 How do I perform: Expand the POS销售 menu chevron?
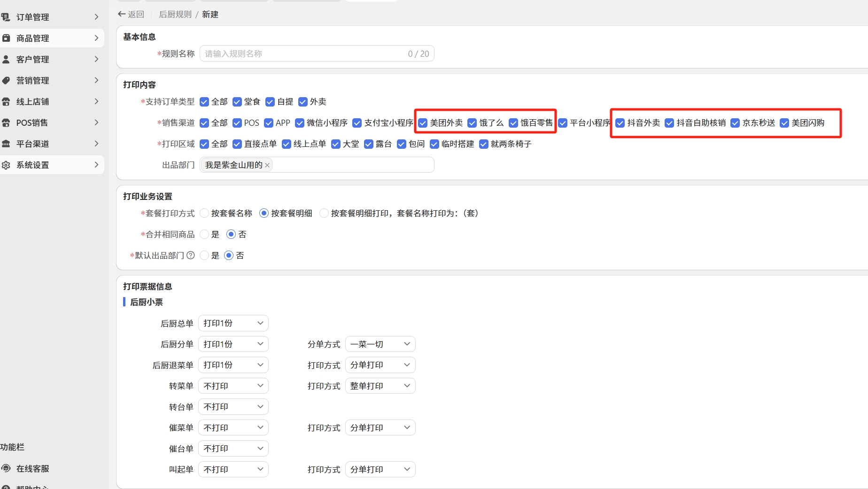pos(96,122)
